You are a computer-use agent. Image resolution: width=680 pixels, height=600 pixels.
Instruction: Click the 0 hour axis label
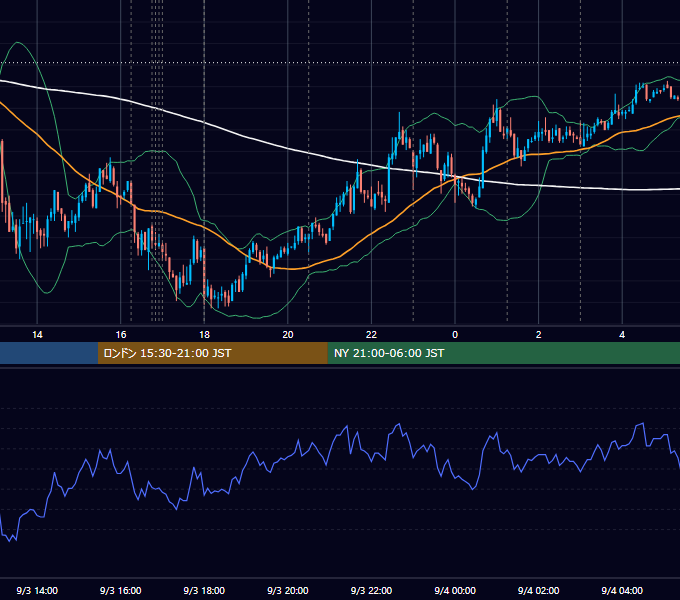click(x=455, y=334)
